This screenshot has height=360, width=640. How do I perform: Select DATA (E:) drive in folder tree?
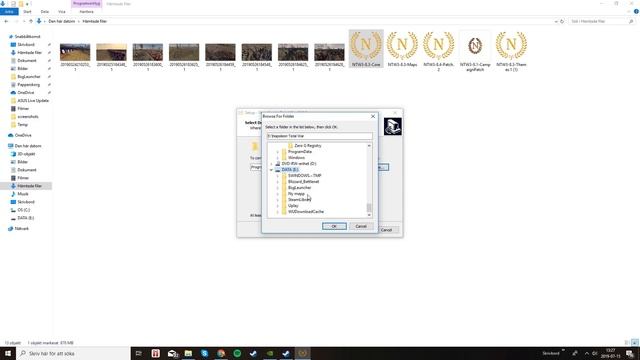290,169
